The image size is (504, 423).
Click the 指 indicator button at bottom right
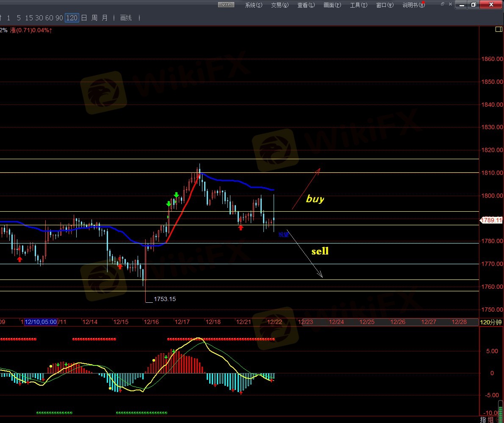tap(484, 419)
